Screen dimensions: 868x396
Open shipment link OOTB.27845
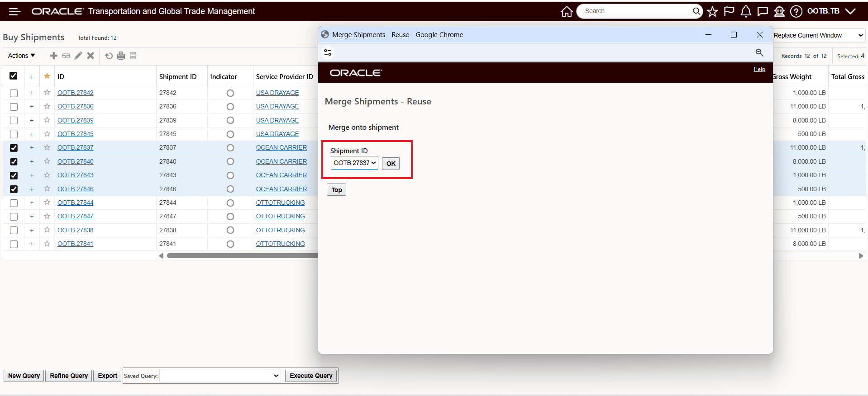[76, 134]
